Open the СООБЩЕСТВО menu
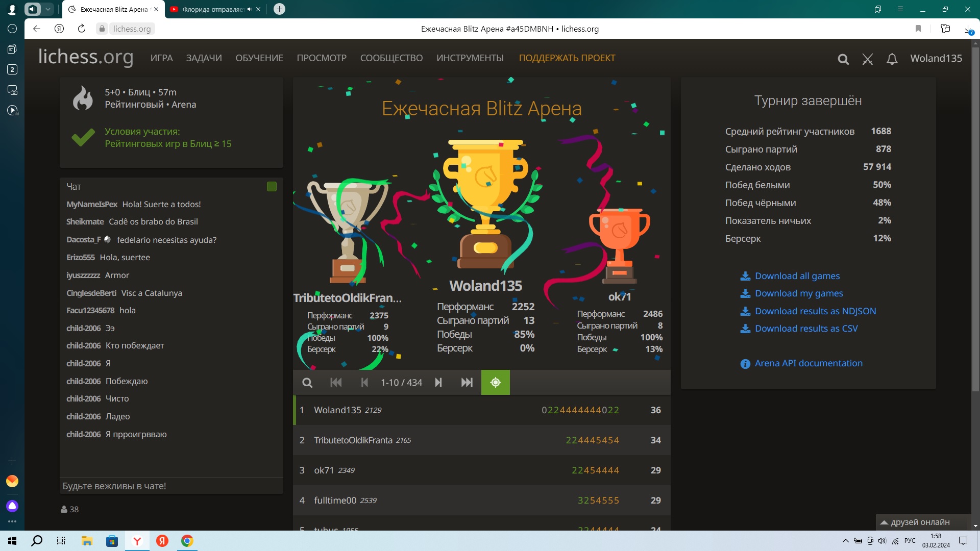This screenshot has width=980, height=551. click(x=391, y=58)
